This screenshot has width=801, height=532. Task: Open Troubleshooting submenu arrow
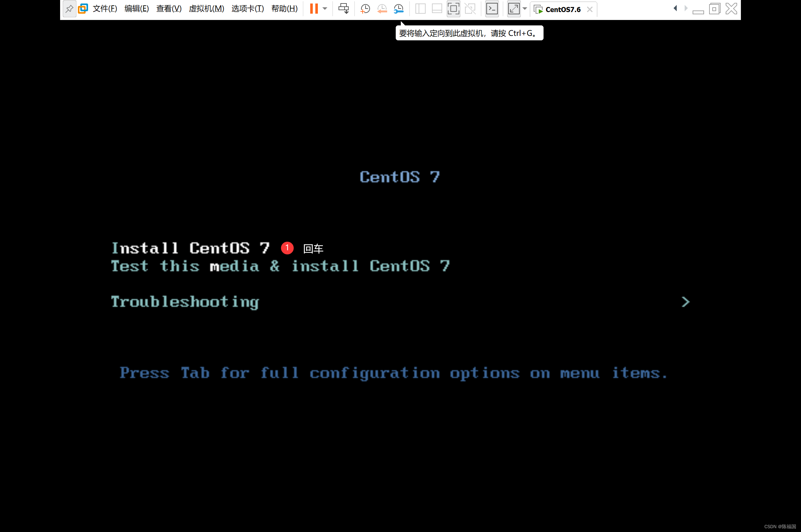point(685,302)
